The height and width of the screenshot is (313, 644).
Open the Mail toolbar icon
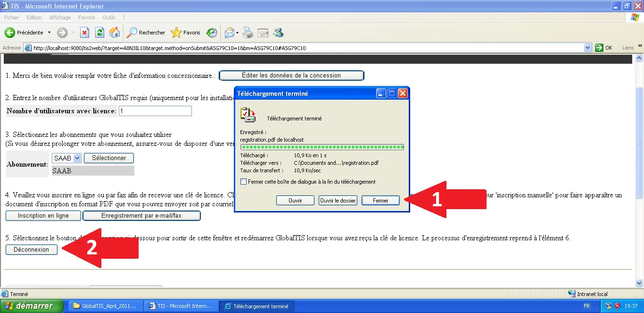coord(230,33)
